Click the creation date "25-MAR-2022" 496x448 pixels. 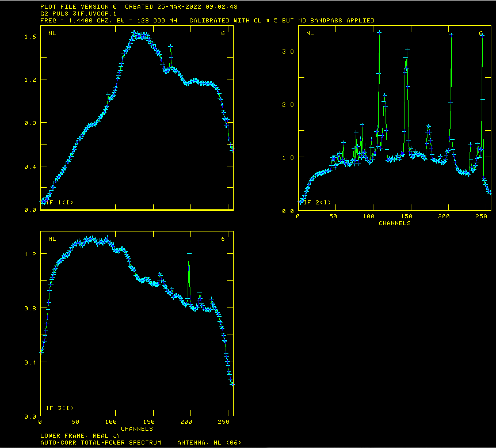click(179, 7)
